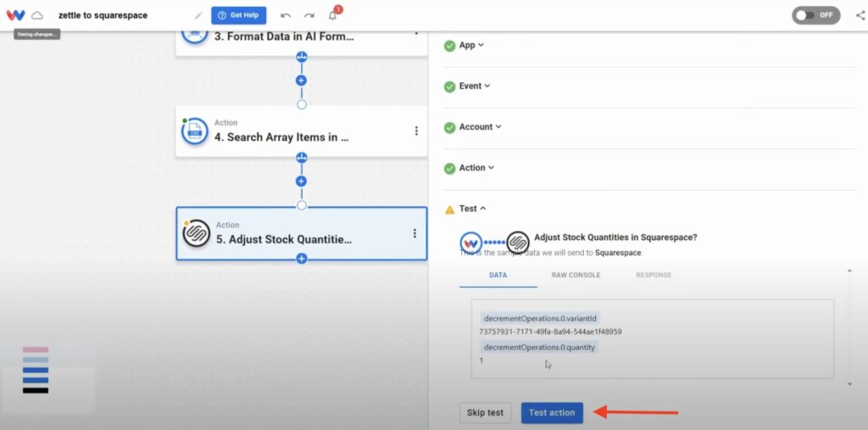The width and height of the screenshot is (868, 430).
Task: Click the Test action button
Action: pyautogui.click(x=552, y=413)
